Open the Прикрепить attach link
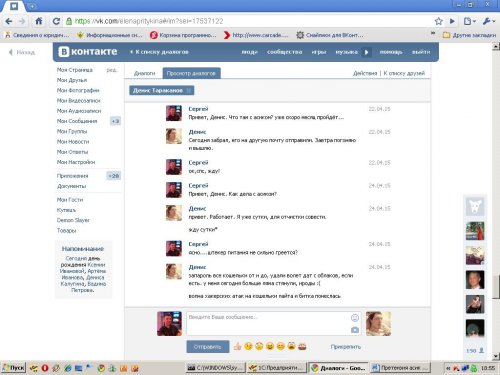The width and height of the screenshot is (500, 375). 346,347
